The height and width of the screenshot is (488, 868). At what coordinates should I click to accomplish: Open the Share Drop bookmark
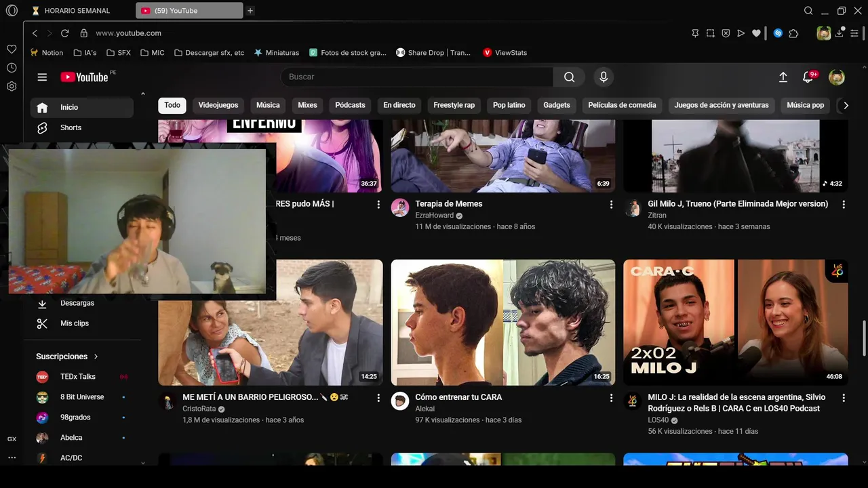(433, 52)
